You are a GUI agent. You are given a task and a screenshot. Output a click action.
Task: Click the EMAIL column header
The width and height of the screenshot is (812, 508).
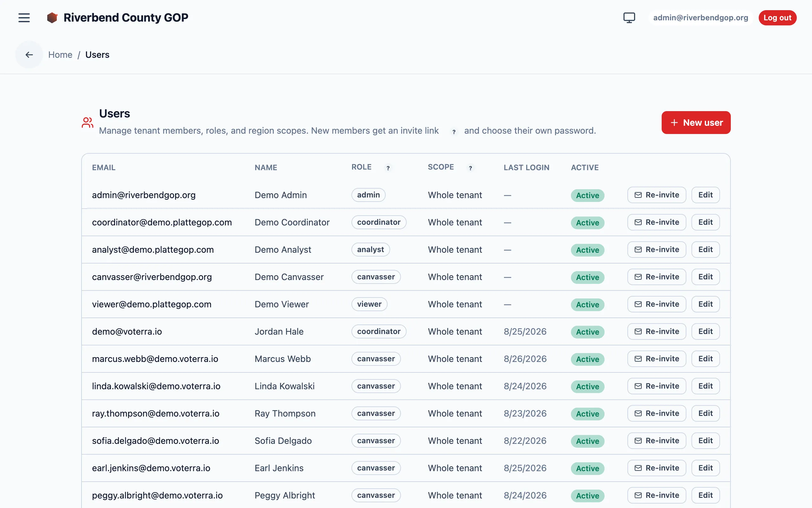click(x=104, y=168)
